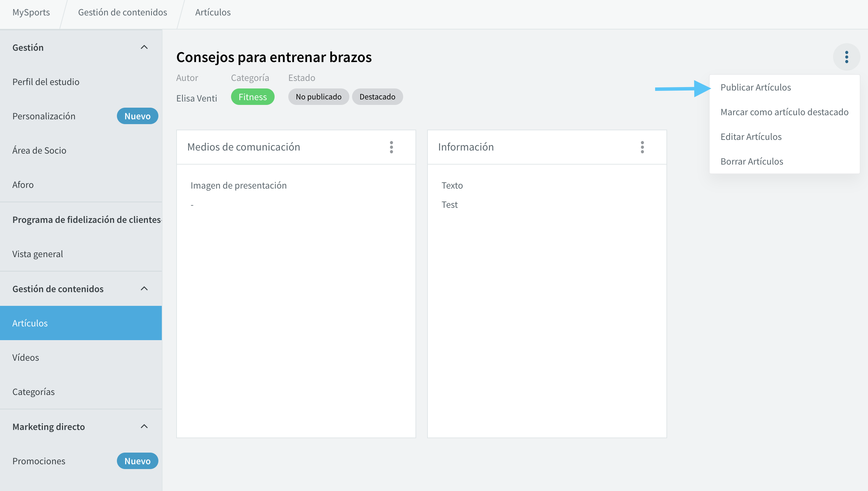Click the Destacado status badge
This screenshot has height=491, width=868.
[377, 97]
